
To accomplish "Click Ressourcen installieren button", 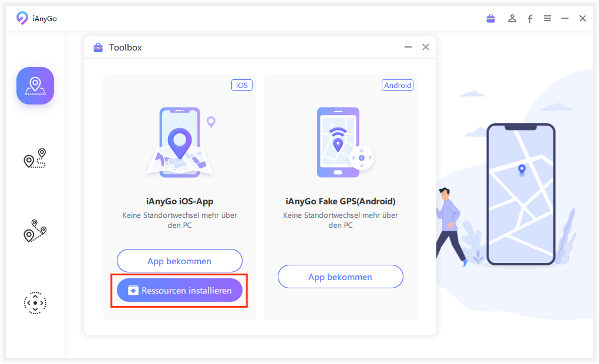I will click(180, 291).
